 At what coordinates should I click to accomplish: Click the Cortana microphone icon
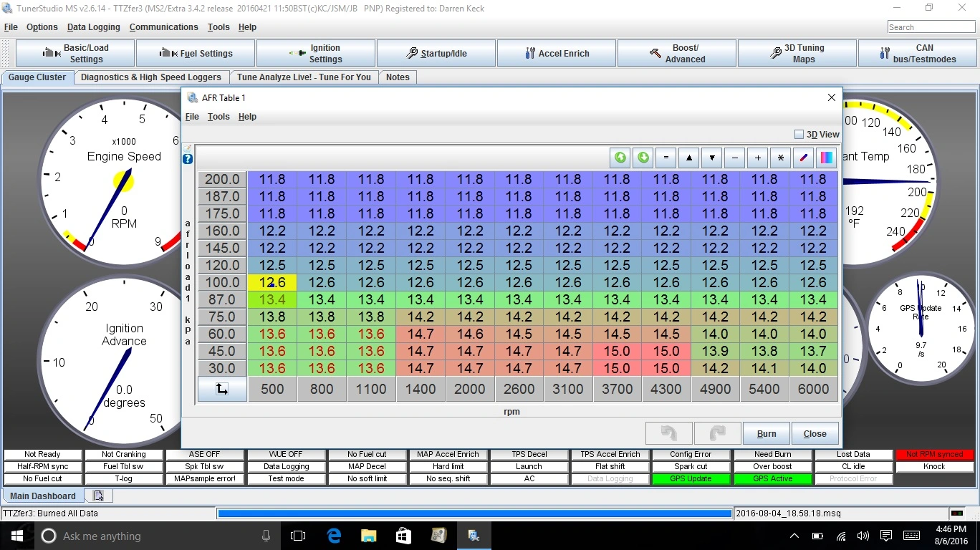[x=266, y=536]
